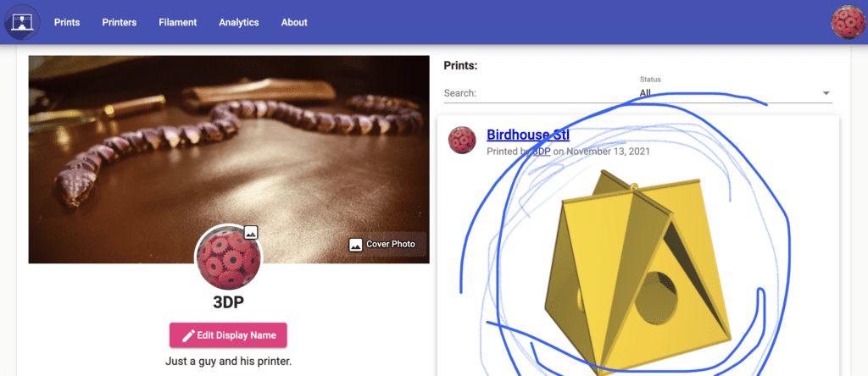This screenshot has width=868, height=376.
Task: Click the 3D printer logo icon
Action: click(x=21, y=22)
